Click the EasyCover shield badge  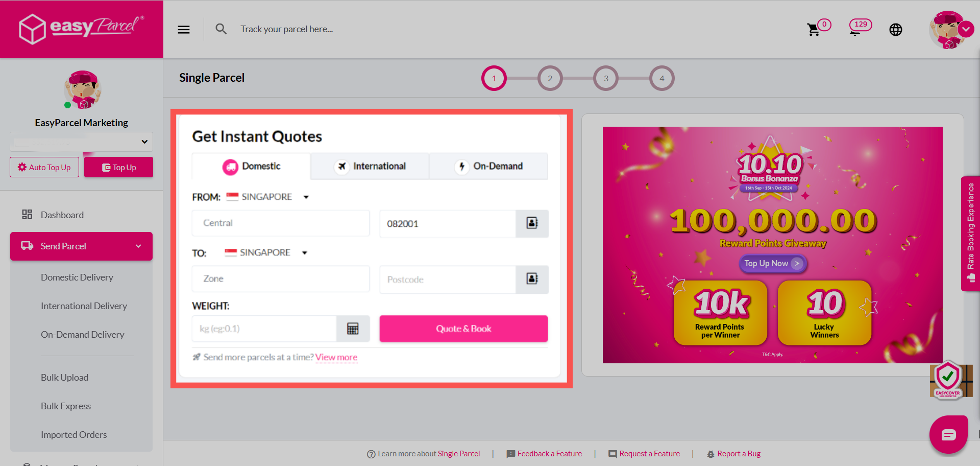(x=948, y=381)
